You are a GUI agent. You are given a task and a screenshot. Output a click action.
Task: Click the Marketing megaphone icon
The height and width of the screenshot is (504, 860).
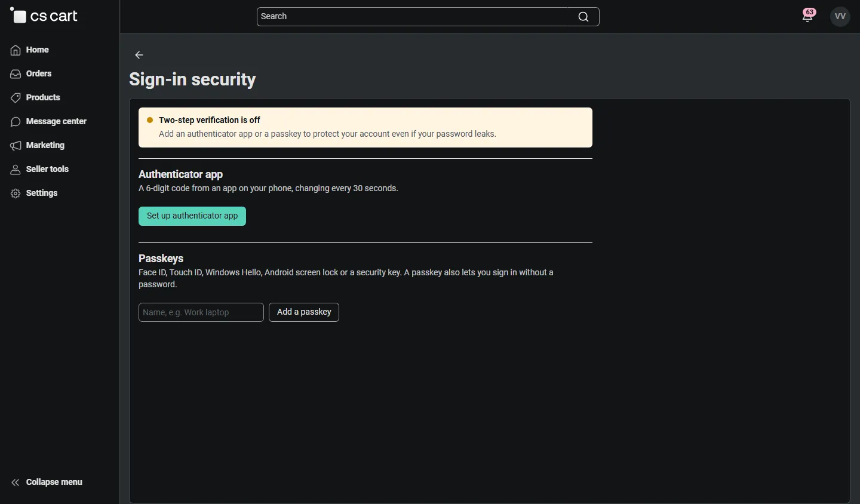[x=16, y=146]
